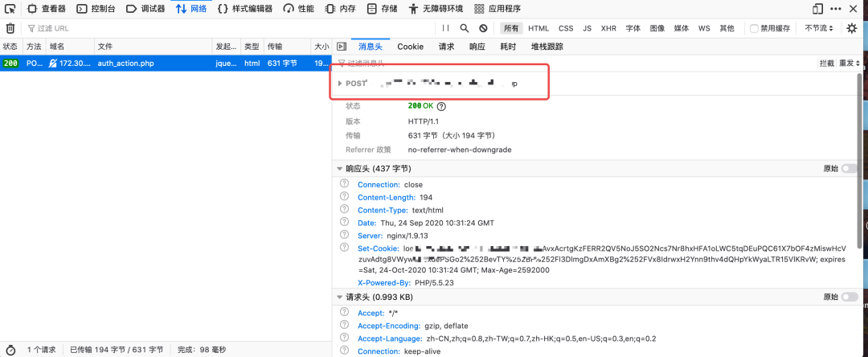Click help icon beside Connection: keep-alive header
This screenshot has height=357, width=868.
pyautogui.click(x=344, y=351)
